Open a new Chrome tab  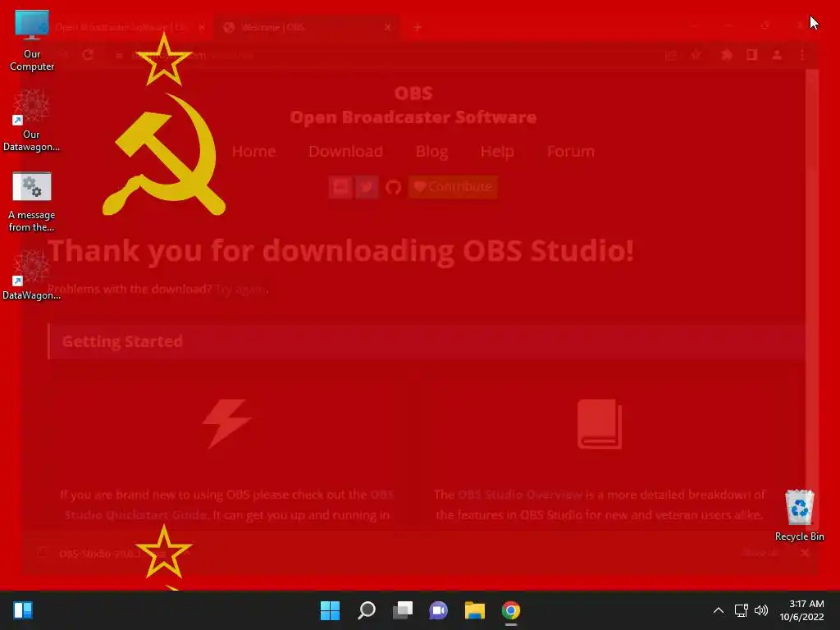418,27
